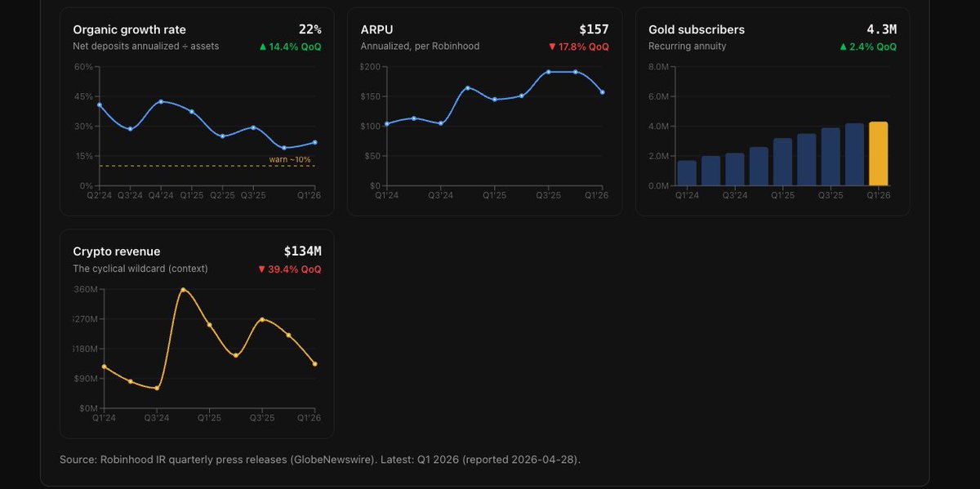The height and width of the screenshot is (489, 980).
Task: Click the red 17.8% QoQ change indicator
Action: 578,47
